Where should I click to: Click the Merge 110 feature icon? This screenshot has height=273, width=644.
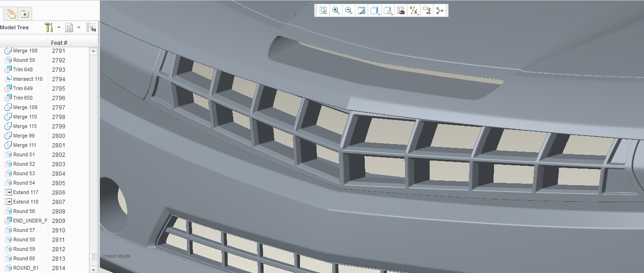coord(8,117)
